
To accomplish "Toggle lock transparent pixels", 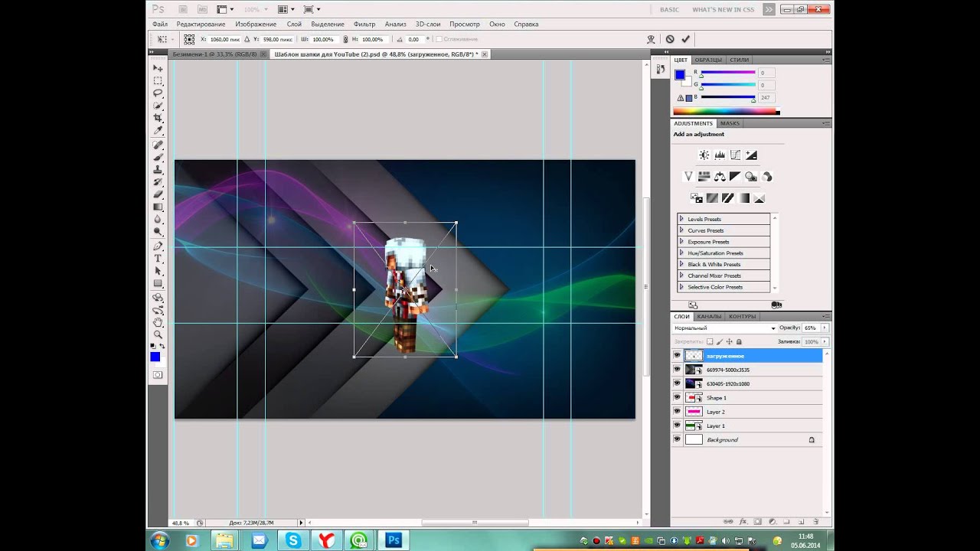I will 710,342.
